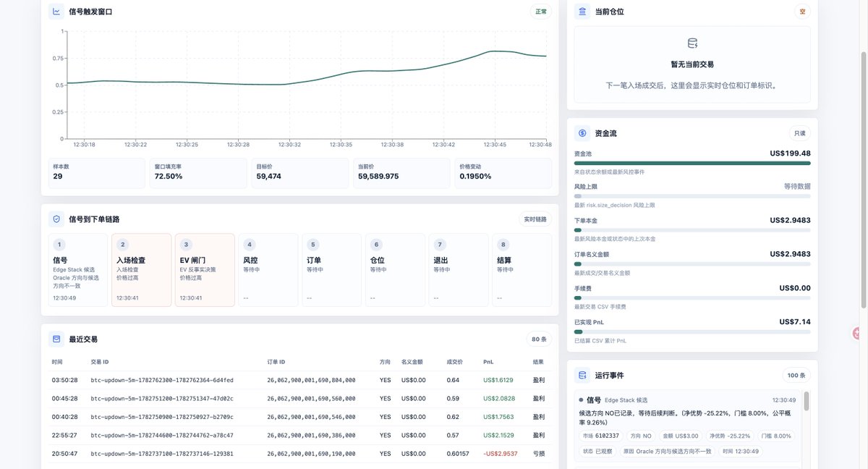Click the 订单 ID column header
This screenshot has height=469, width=868.
[x=276, y=361]
